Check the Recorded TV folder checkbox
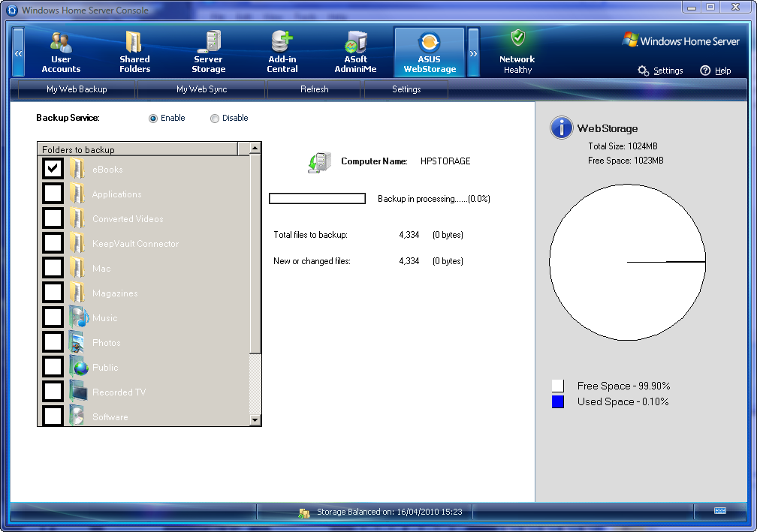 pyautogui.click(x=53, y=391)
